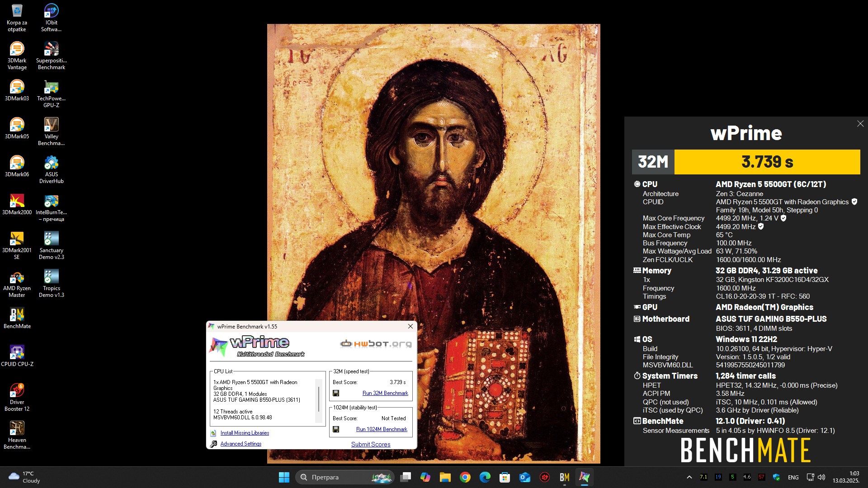Select the 3DMark2000 desktop icon
The width and height of the screenshot is (868, 488).
pos(17,204)
